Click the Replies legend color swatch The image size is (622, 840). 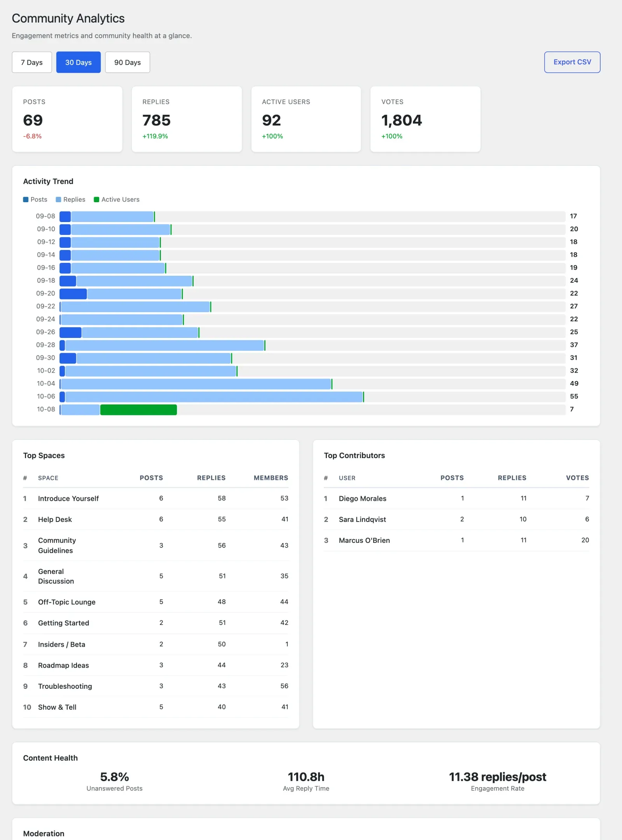58,199
